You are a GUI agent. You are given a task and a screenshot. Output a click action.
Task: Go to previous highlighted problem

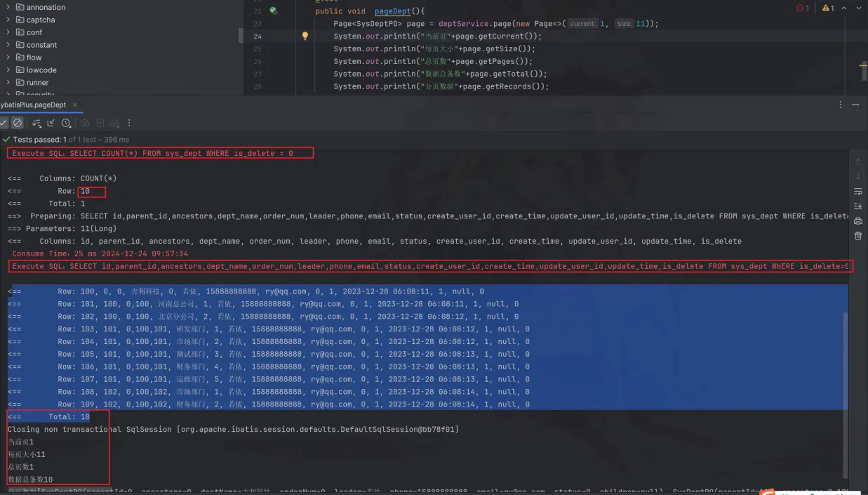846,8
